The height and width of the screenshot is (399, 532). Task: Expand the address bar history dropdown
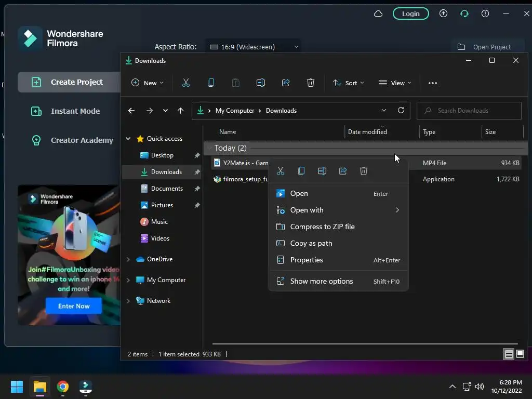[x=384, y=111]
